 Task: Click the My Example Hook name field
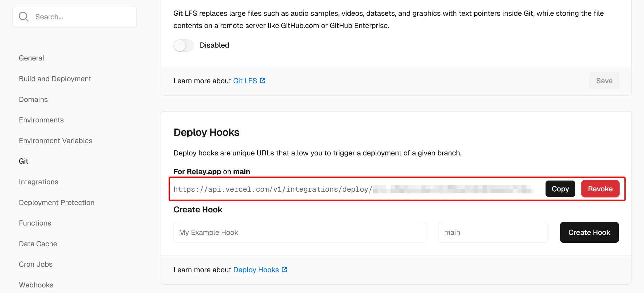[x=300, y=232]
